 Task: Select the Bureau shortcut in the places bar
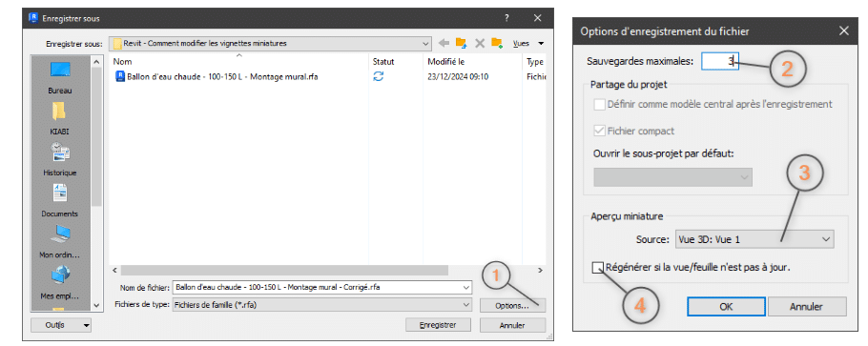coord(60,78)
